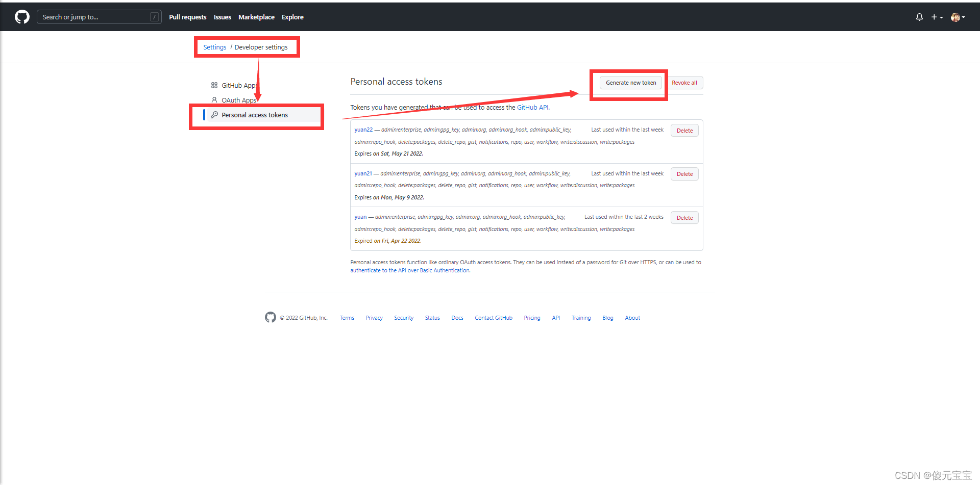Image resolution: width=980 pixels, height=485 pixels.
Task: Open Contact GitHub footer link
Action: [494, 318]
